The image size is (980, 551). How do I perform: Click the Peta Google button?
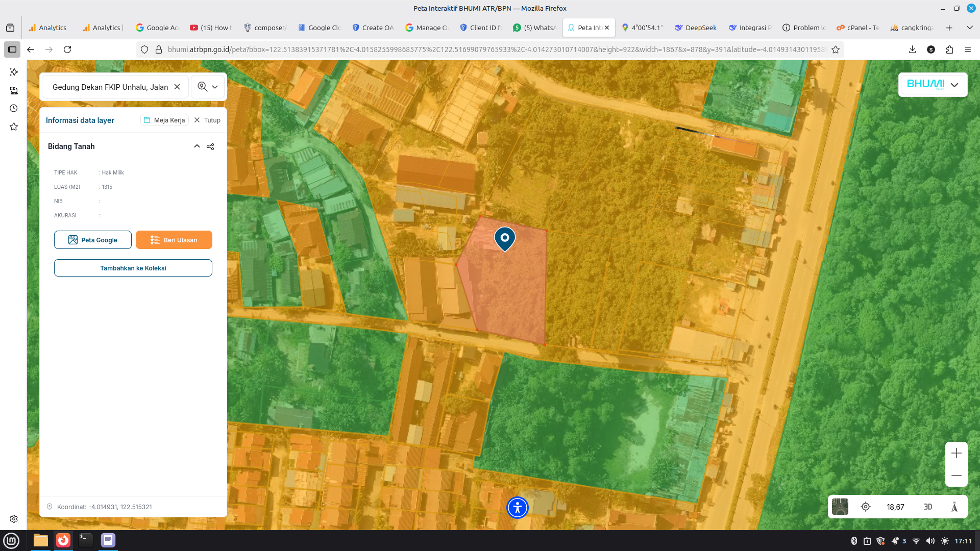(x=93, y=240)
